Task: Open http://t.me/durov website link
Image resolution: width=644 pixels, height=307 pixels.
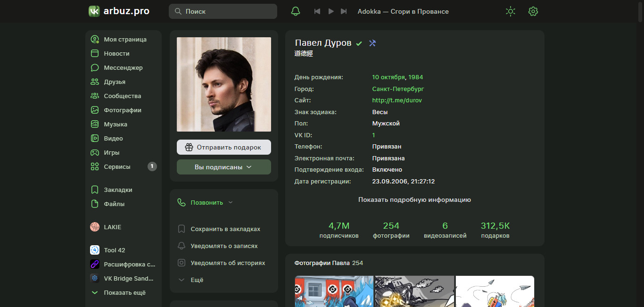Action: pos(396,100)
